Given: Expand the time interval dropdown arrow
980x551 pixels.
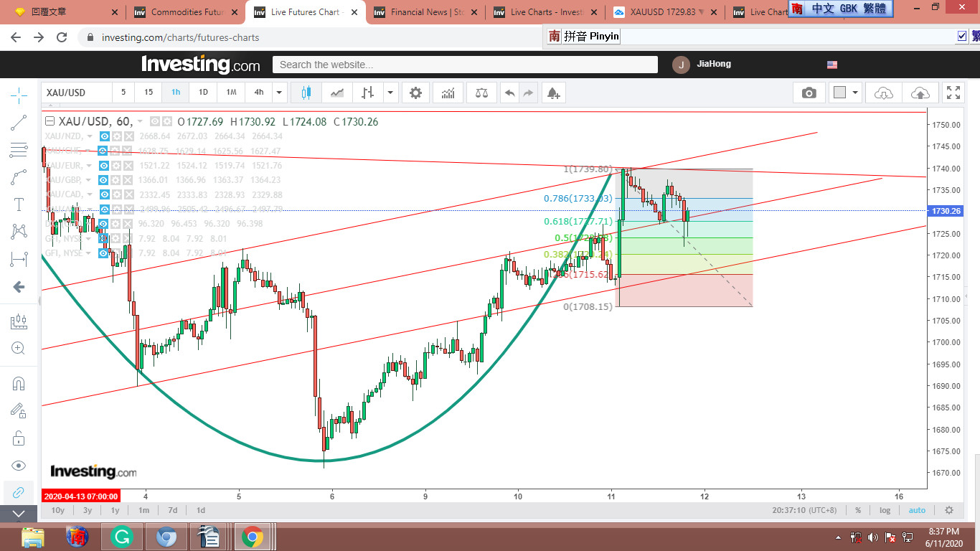Looking at the screenshot, I should click(x=279, y=93).
